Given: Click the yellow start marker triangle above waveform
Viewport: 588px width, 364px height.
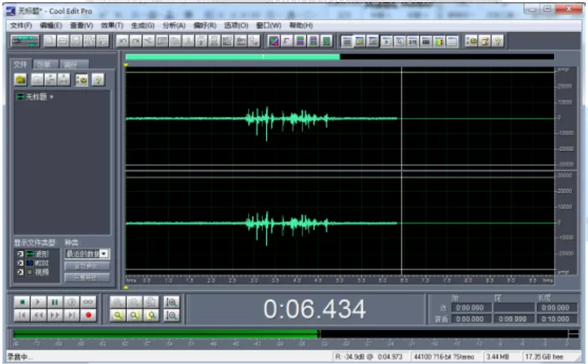Looking at the screenshot, I should (126, 65).
